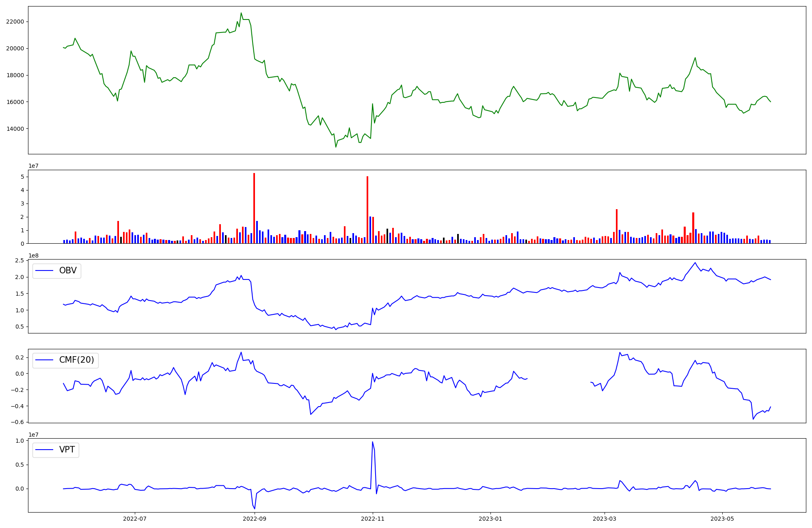Click the 1e8 exponent label above OBV chart
Viewport: 812px width, 528px height.
(x=33, y=255)
